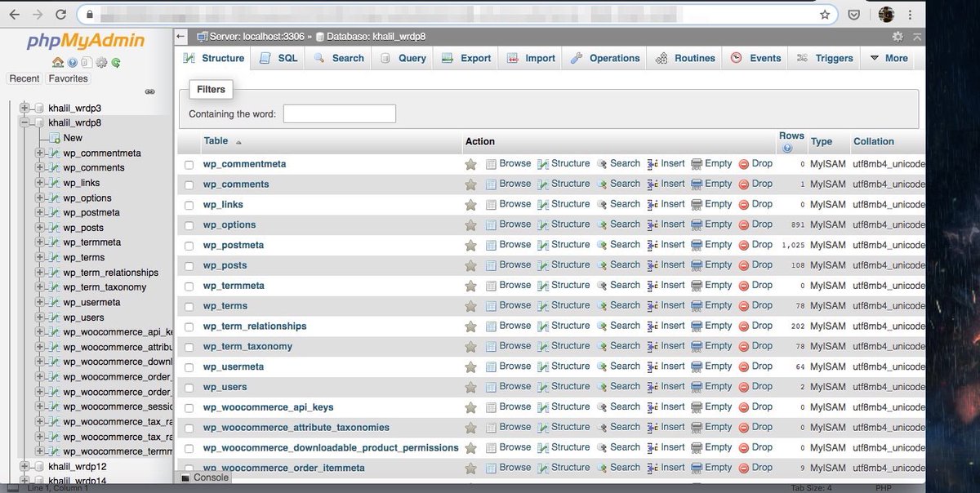Open the Operations tab
Image resolution: width=980 pixels, height=493 pixels.
click(x=604, y=58)
